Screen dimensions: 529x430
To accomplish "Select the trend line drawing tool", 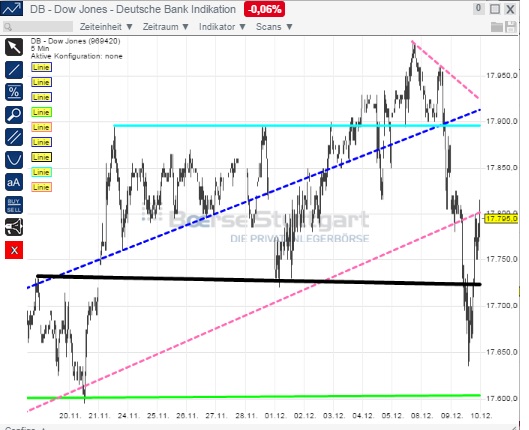I will pyautogui.click(x=14, y=70).
